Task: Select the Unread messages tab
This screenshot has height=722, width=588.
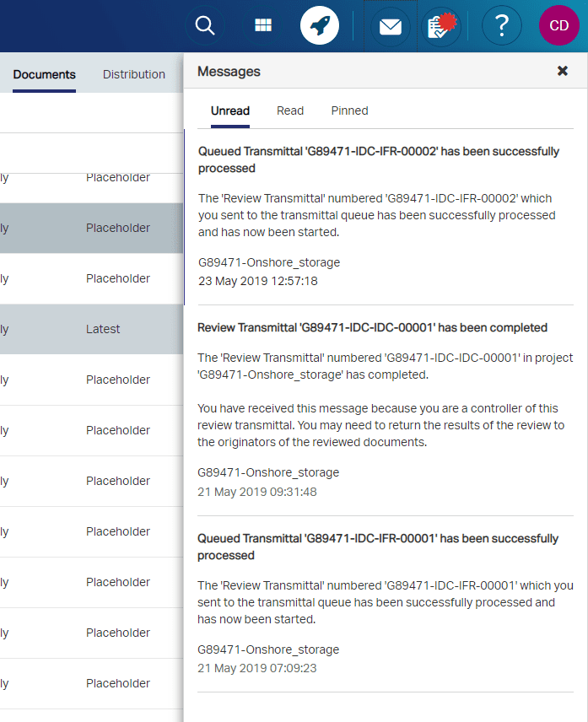Action: click(229, 110)
